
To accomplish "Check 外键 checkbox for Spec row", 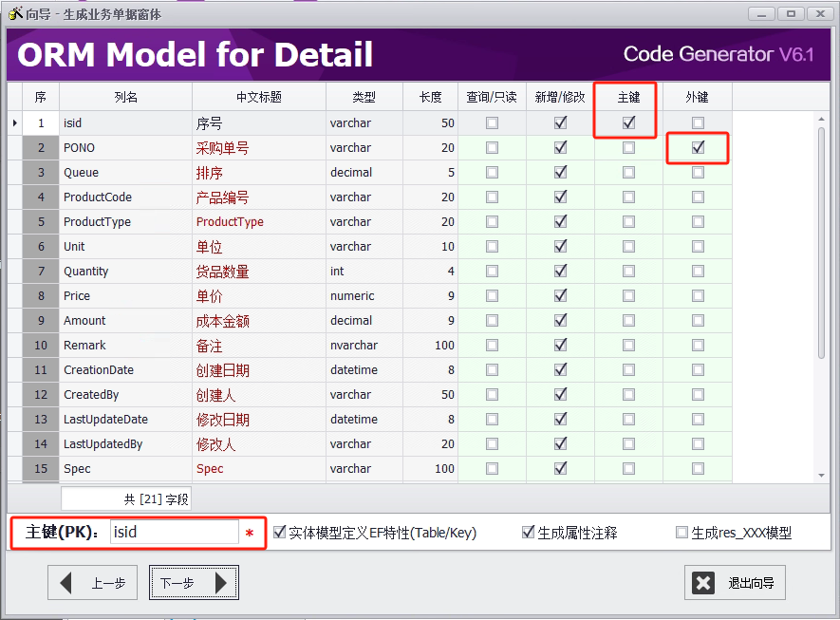I will pyautogui.click(x=698, y=468).
